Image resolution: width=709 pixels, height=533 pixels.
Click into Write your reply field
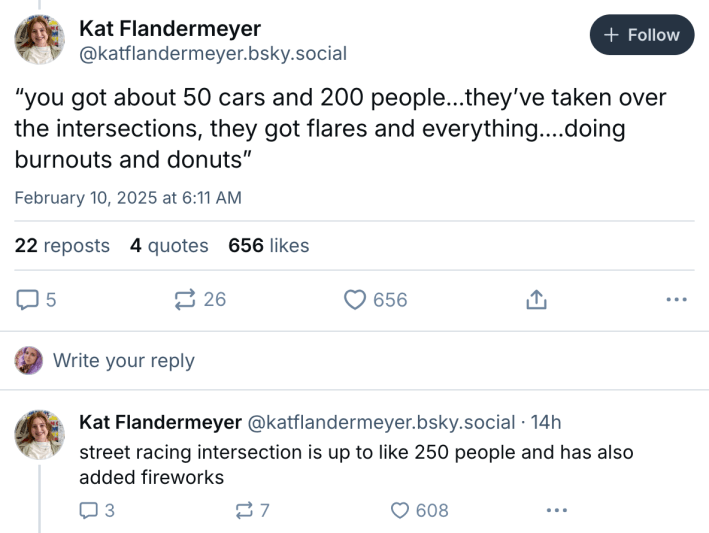point(124,361)
